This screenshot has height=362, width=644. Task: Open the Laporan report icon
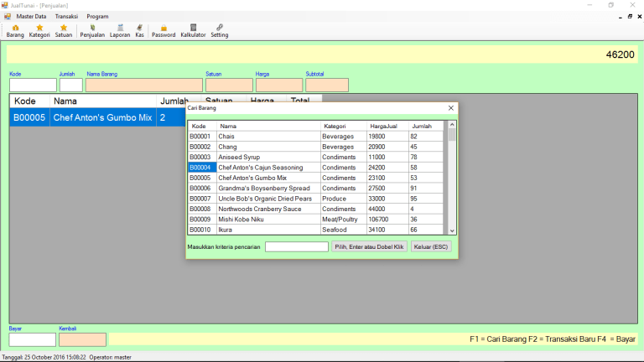[120, 31]
